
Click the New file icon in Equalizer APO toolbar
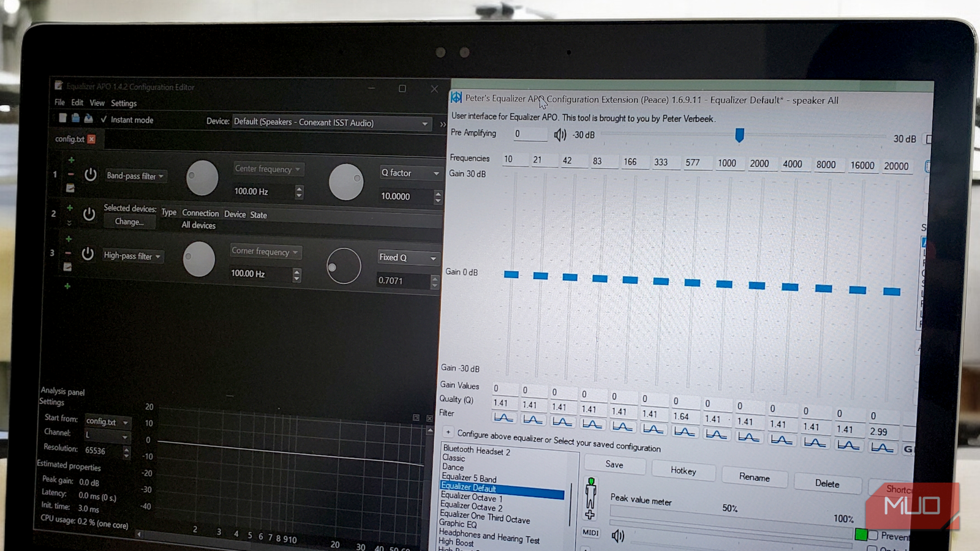63,119
